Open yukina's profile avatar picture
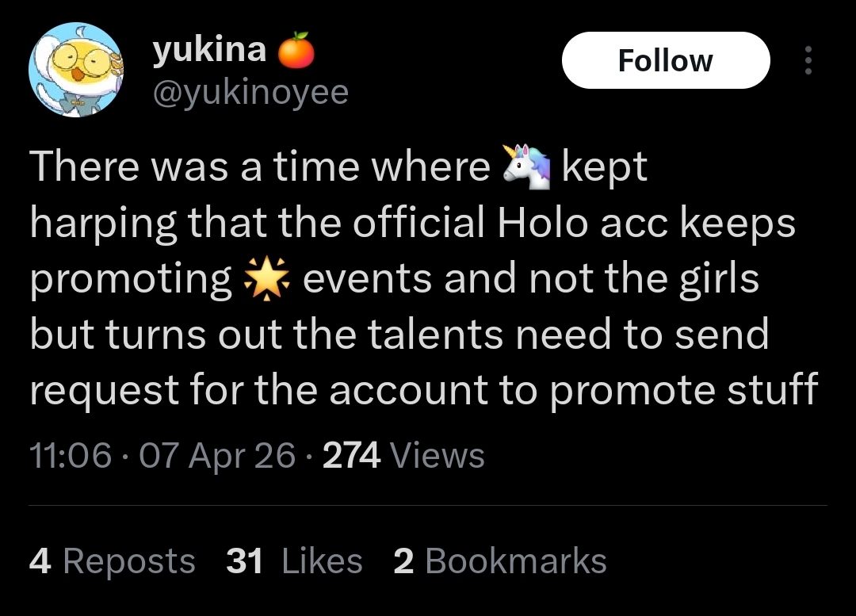Screen dimensions: 856x616 [76, 70]
